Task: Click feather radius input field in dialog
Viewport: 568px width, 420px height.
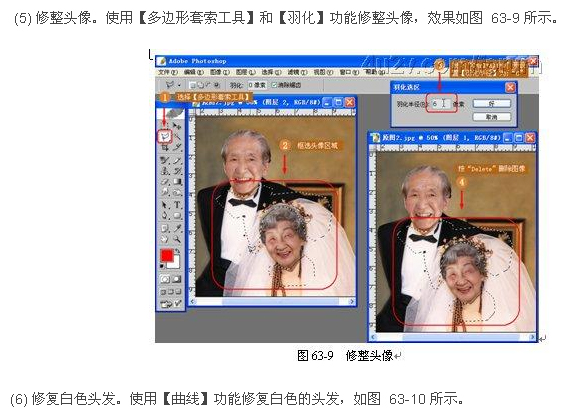Action: pyautogui.click(x=441, y=104)
